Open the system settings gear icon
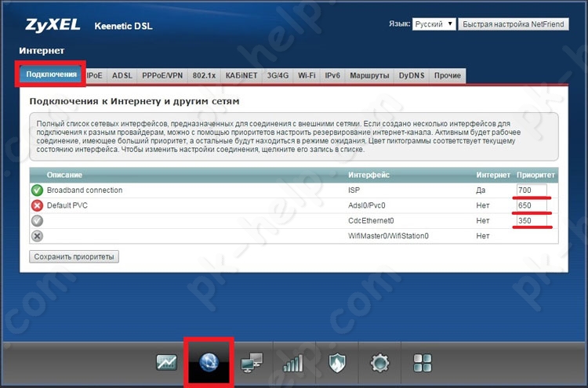Screen dimensions: 588x388 coord(380,362)
